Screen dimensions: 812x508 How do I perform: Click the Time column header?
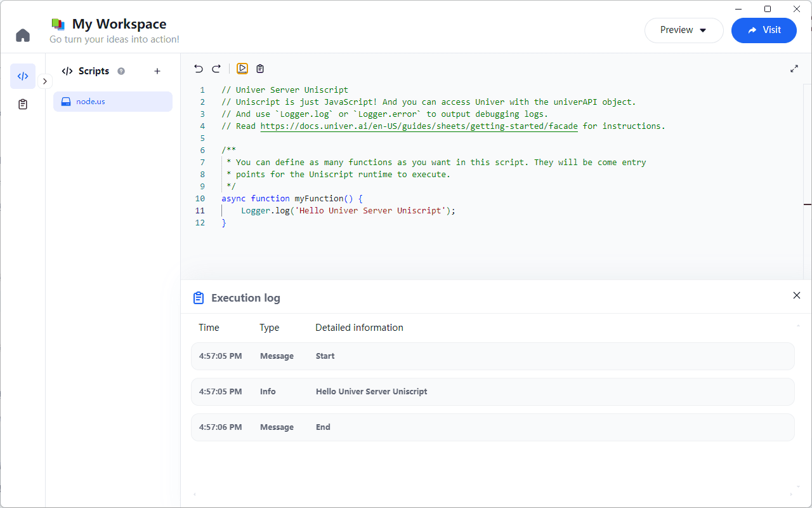(x=209, y=328)
